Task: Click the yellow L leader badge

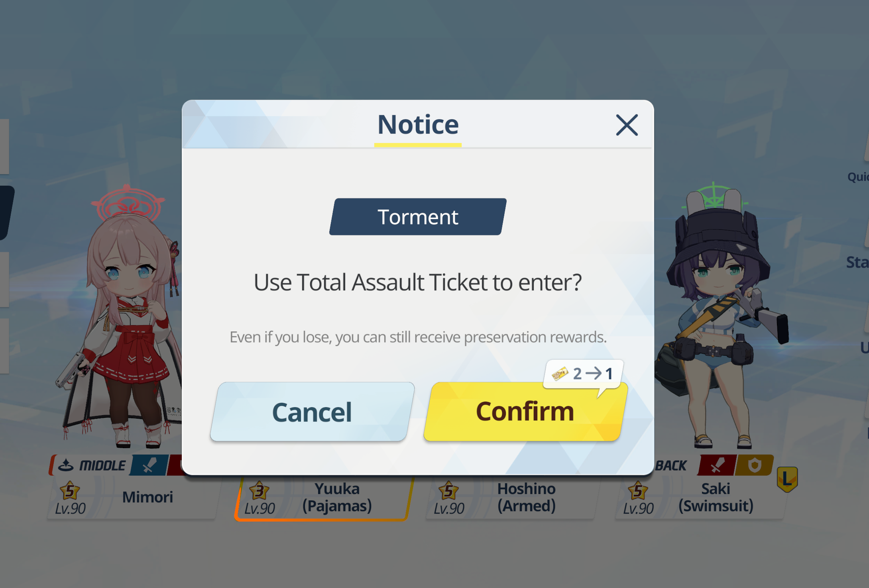Action: click(787, 479)
